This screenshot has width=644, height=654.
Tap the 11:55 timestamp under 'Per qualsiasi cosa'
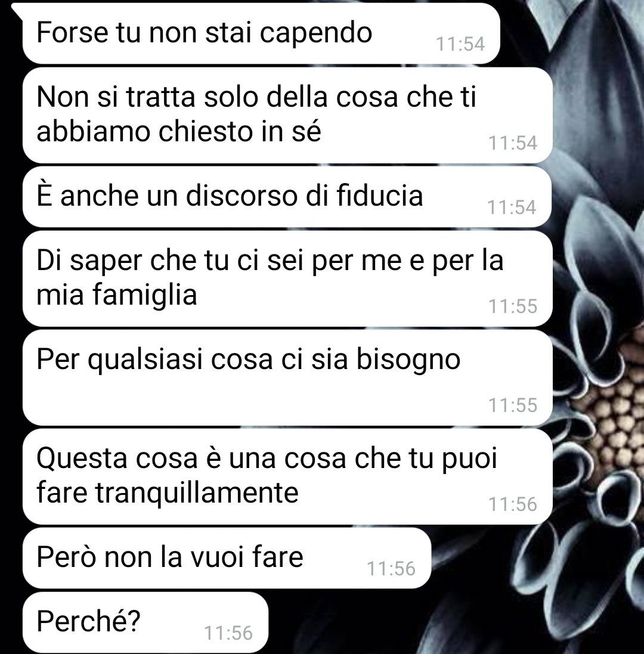(513, 405)
